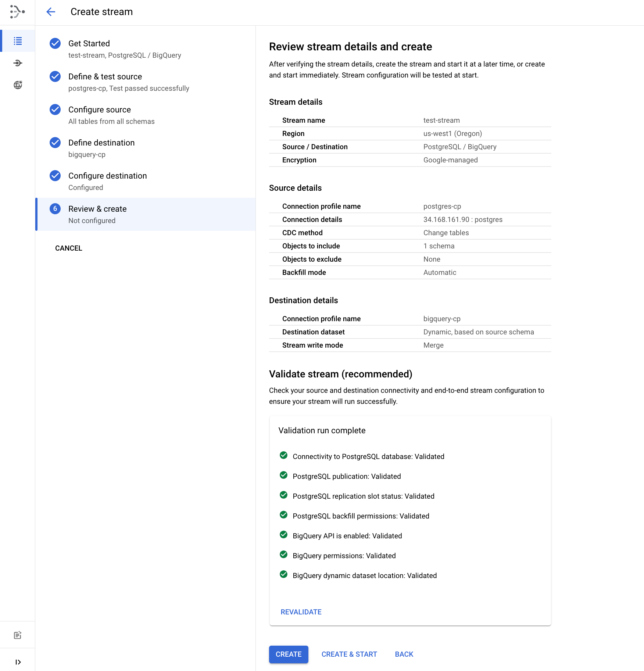
Task: Select the Define & test source step
Action: [105, 76]
